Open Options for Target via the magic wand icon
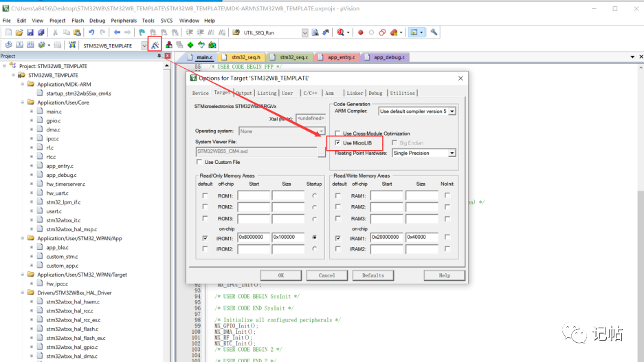 click(155, 45)
